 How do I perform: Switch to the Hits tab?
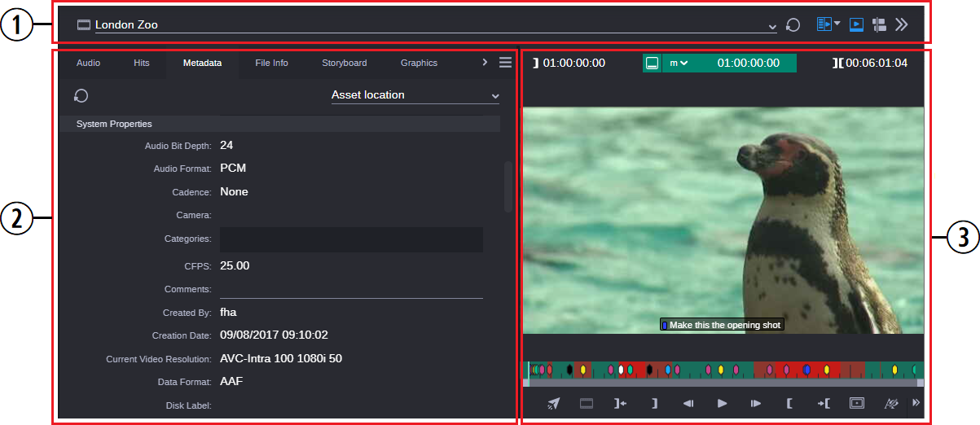[142, 63]
